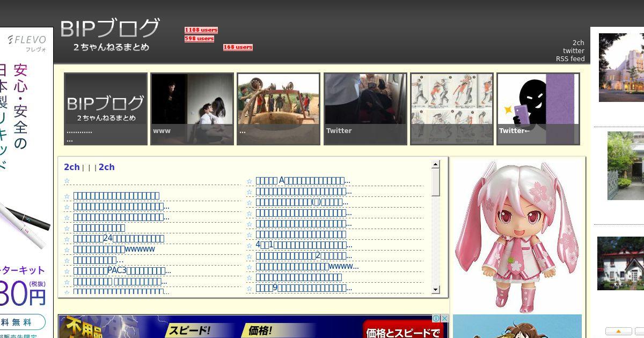Open the thumbnail captioned Twitter with seated person

365,109
